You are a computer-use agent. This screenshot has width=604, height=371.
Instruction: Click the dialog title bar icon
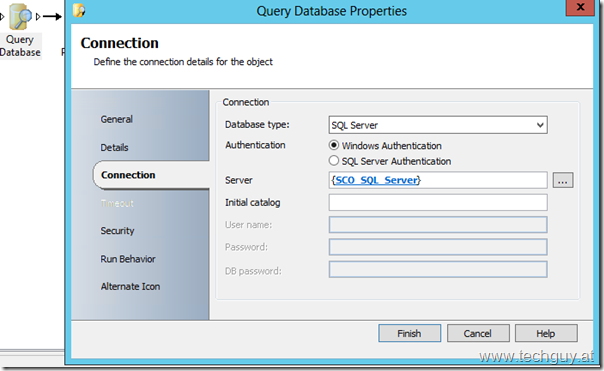(x=79, y=10)
